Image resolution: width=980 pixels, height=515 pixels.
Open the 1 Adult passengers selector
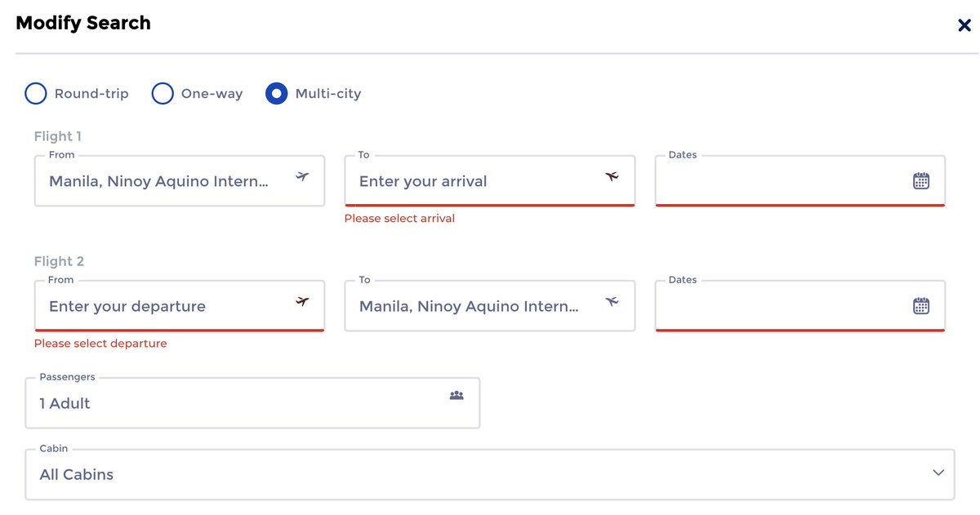point(252,403)
